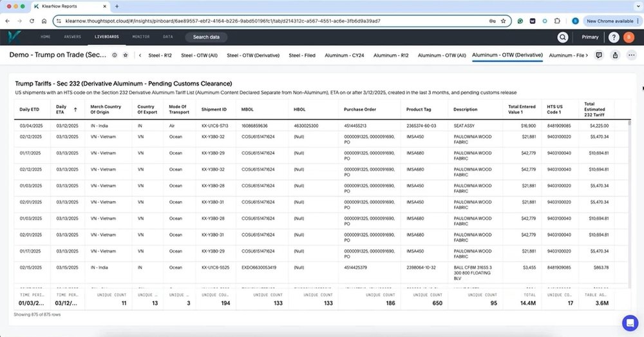The width and height of the screenshot is (644, 337).
Task: Click the Merch Country Of Origin column header
Action: coord(106,110)
